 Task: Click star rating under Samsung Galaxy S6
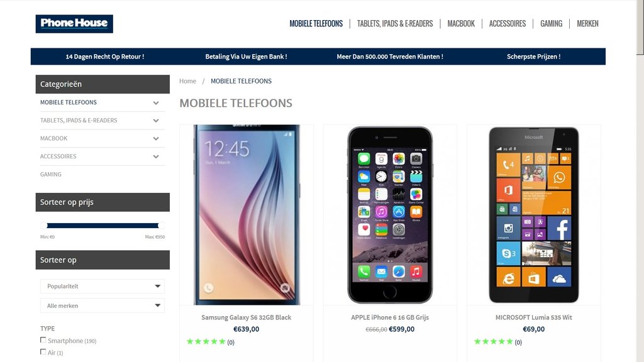[206, 341]
